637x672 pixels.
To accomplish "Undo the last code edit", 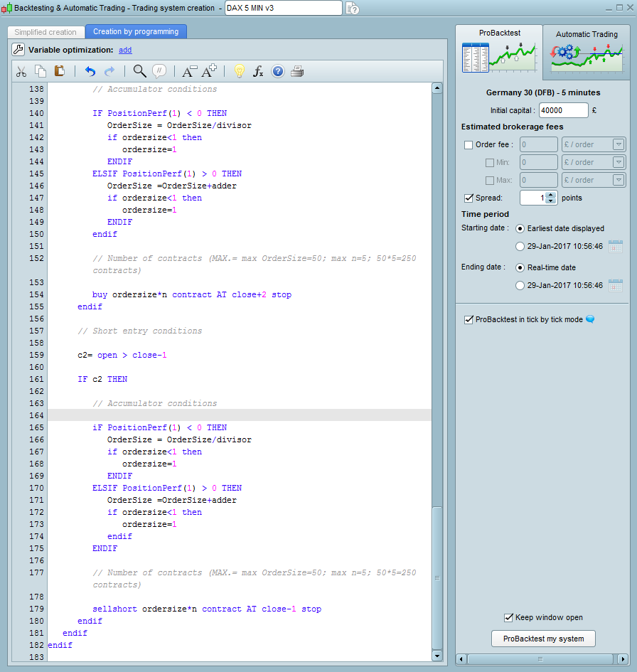I will [x=90, y=71].
